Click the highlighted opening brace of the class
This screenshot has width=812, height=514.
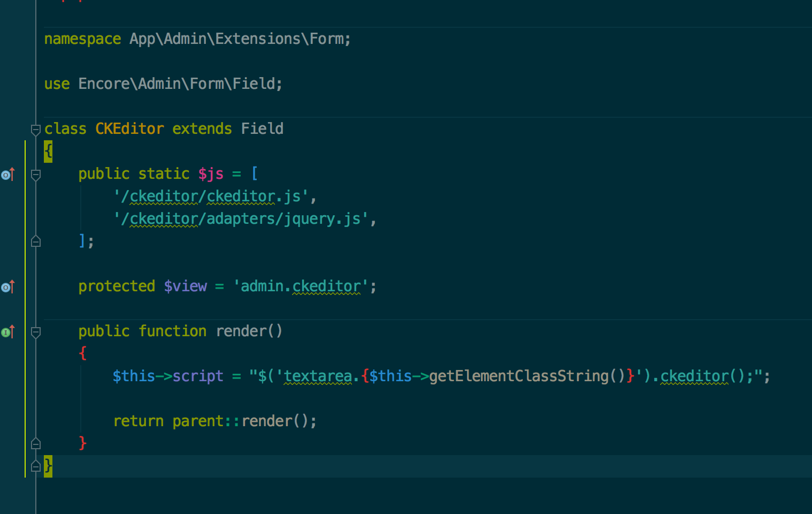(x=48, y=152)
